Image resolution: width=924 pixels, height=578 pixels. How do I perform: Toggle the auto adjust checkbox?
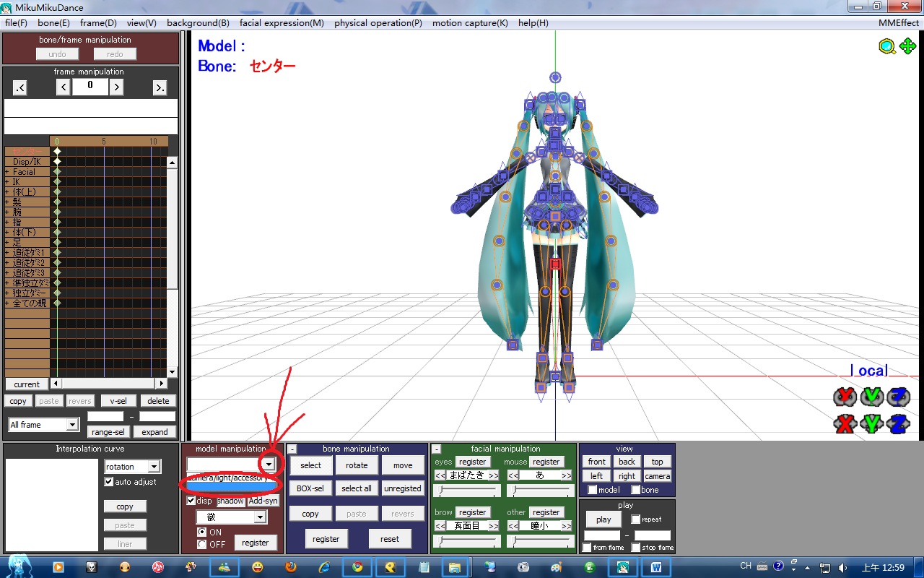pyautogui.click(x=109, y=482)
